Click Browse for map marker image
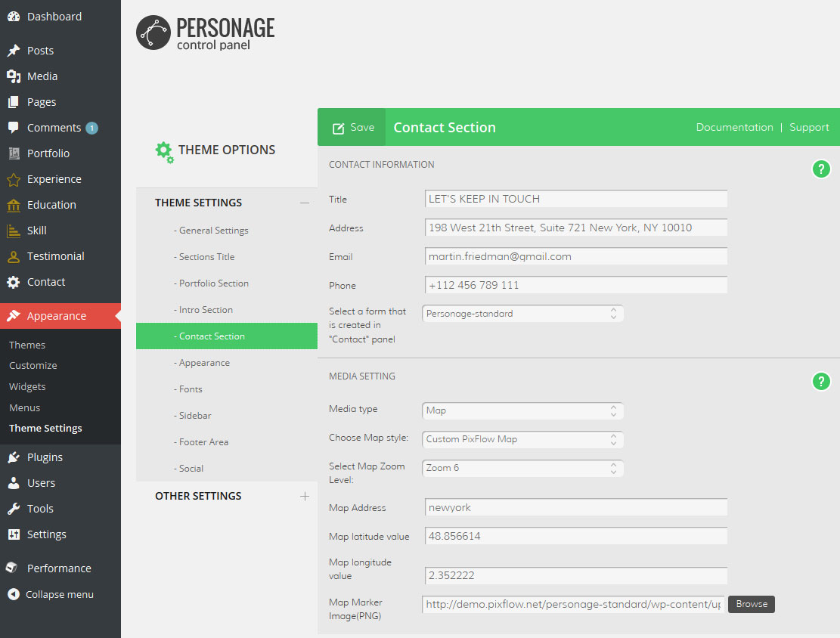This screenshot has width=840, height=638. pos(751,604)
